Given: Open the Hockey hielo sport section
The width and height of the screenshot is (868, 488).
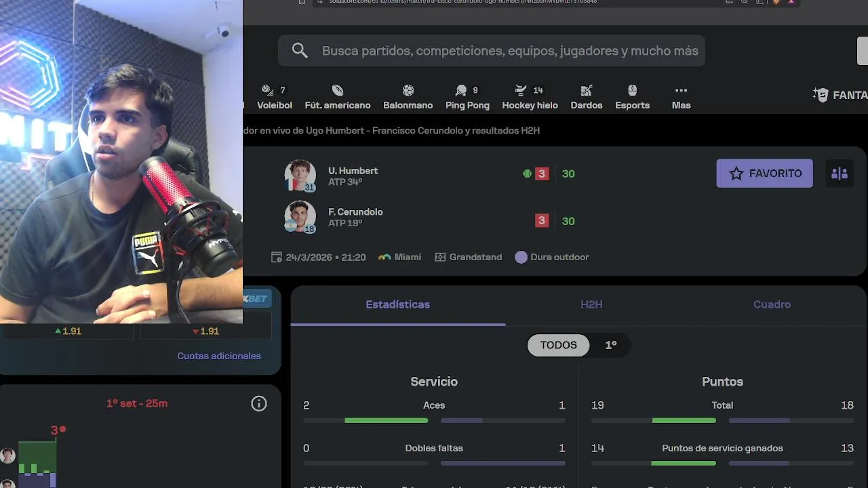Looking at the screenshot, I should 530,98.
